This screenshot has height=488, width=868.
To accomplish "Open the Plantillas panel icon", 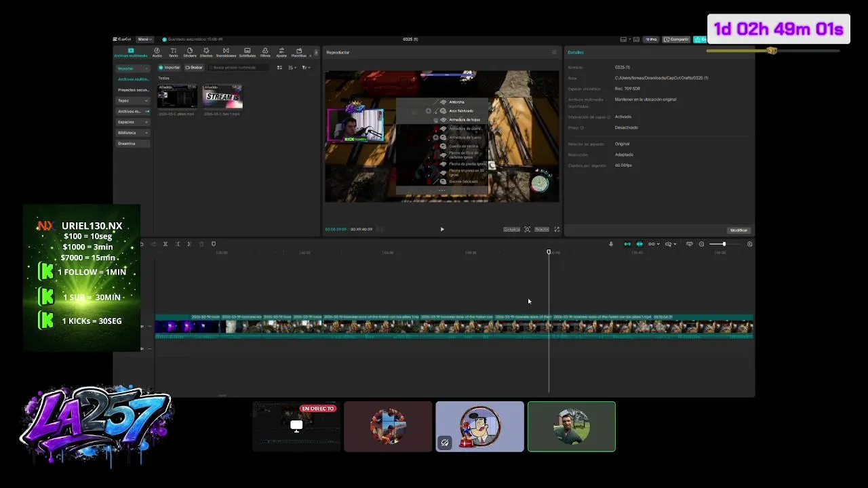I will (298, 52).
